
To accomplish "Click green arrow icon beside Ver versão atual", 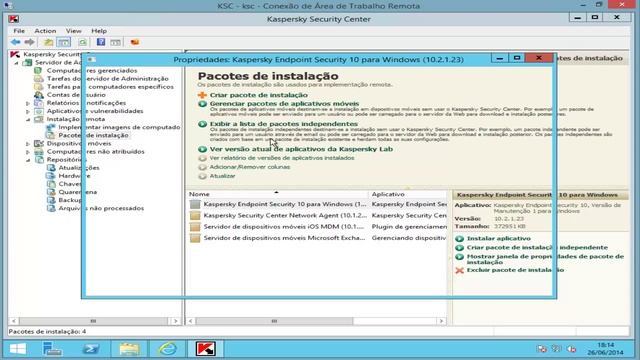I will pyautogui.click(x=202, y=149).
